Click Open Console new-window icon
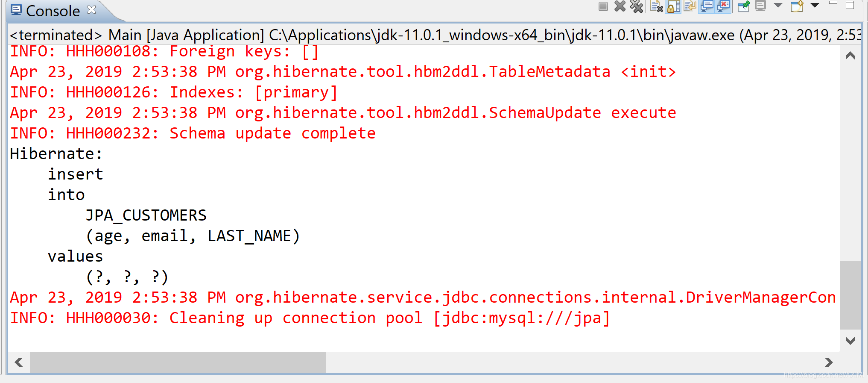Screen dimensions: 868x383 (797, 6)
